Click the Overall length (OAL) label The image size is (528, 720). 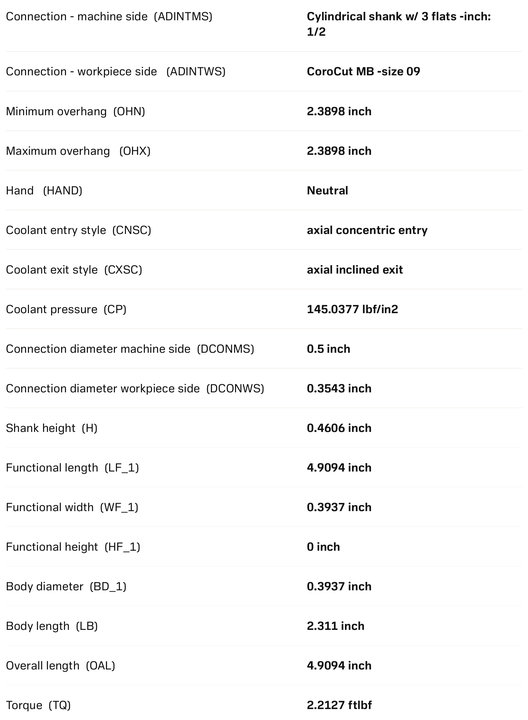coord(60,665)
